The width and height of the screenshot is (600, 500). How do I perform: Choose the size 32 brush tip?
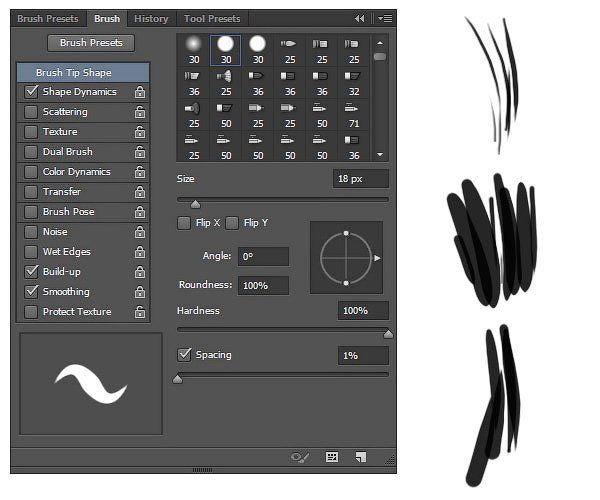354,82
